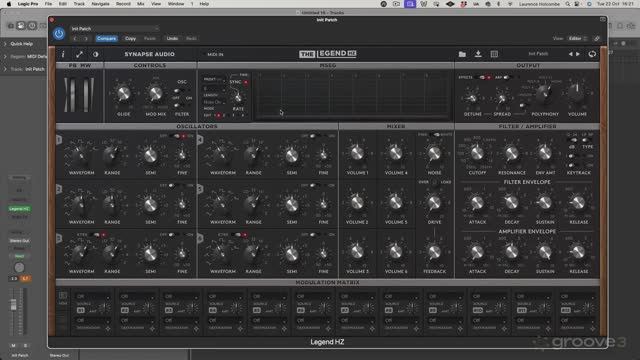Click oscillator 3 number badge
The height and width of the screenshot is (360, 640).
click(x=59, y=238)
